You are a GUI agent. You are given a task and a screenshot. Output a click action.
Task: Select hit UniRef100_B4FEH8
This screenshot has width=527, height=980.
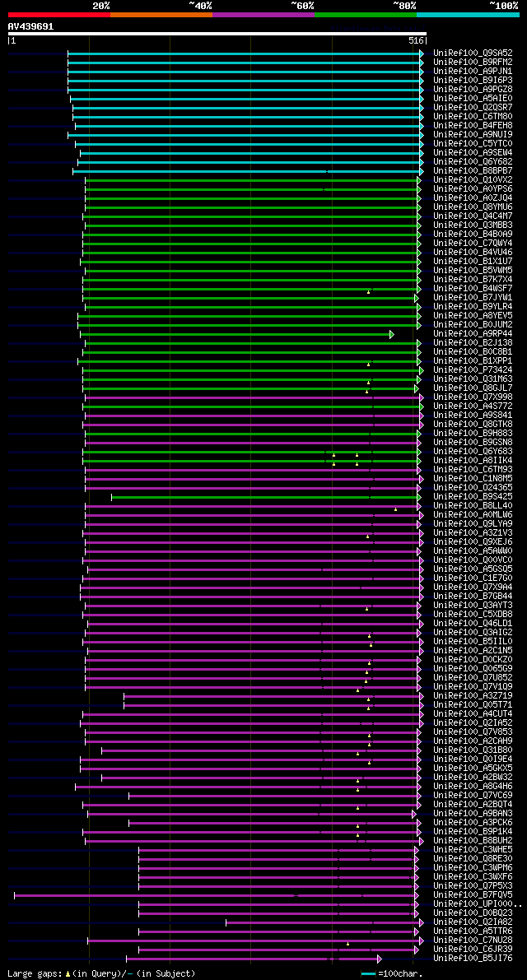473,126
